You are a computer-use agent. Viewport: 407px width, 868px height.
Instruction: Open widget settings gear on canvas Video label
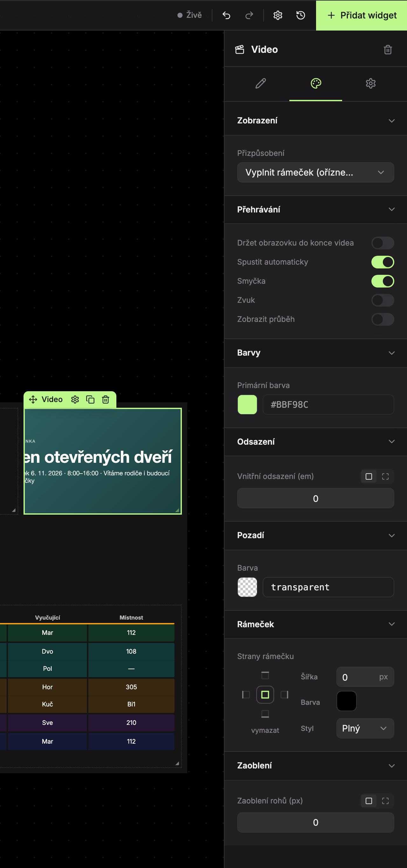coord(75,399)
